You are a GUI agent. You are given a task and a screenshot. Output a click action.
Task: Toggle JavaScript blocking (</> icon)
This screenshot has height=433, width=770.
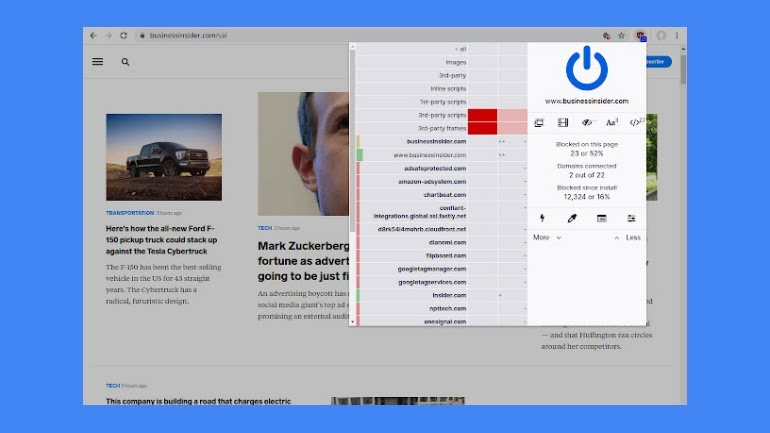[636, 122]
